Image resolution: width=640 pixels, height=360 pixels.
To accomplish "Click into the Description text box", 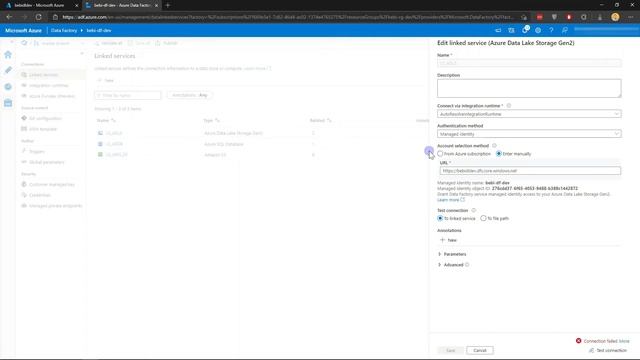I will coord(529,88).
